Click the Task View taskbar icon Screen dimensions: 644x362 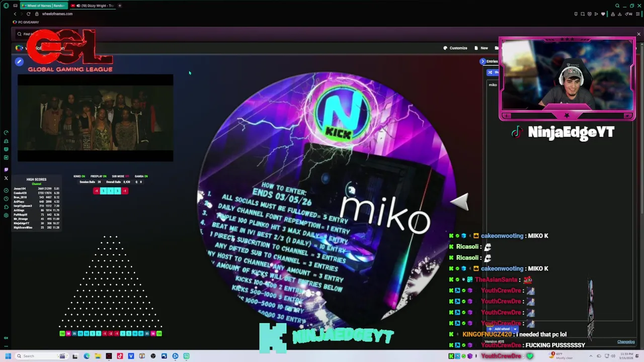75,356
